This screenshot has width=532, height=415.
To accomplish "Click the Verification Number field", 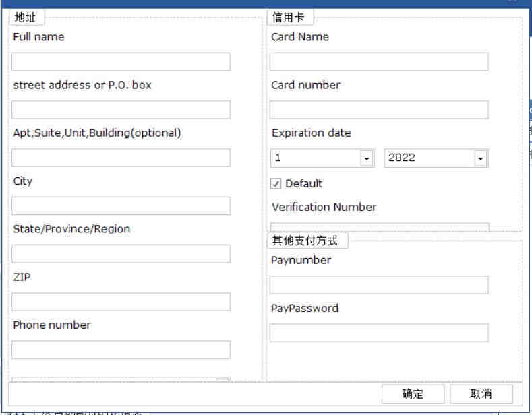I will click(380, 227).
